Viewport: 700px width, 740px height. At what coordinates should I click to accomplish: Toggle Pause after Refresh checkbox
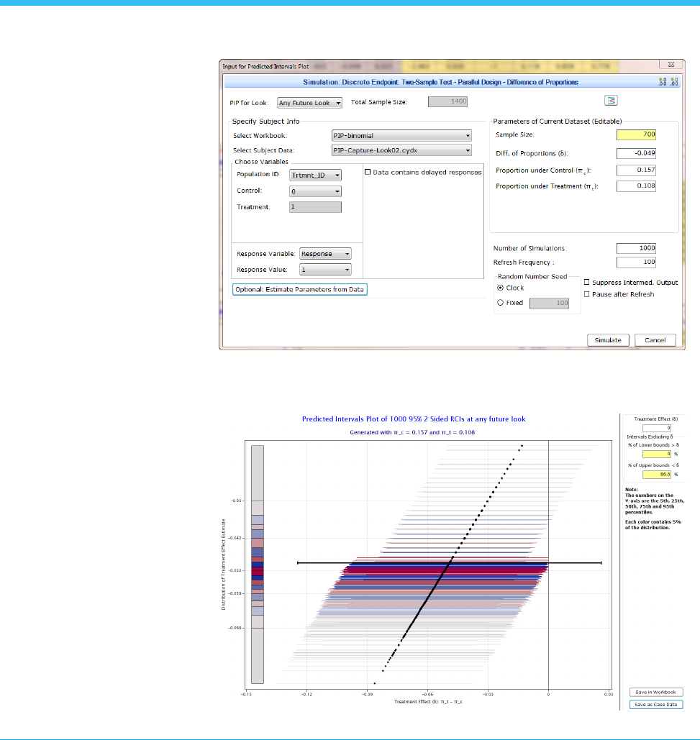(x=587, y=294)
